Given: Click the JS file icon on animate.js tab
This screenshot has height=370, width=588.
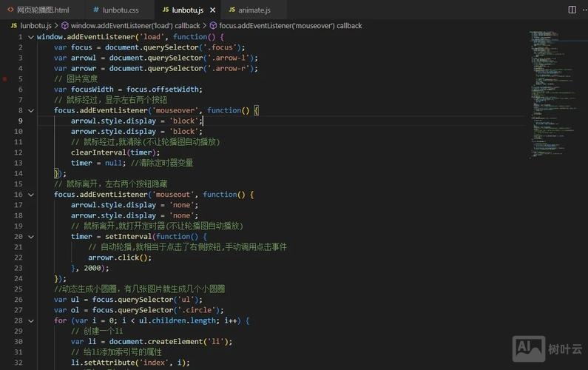Looking at the screenshot, I should 232,10.
